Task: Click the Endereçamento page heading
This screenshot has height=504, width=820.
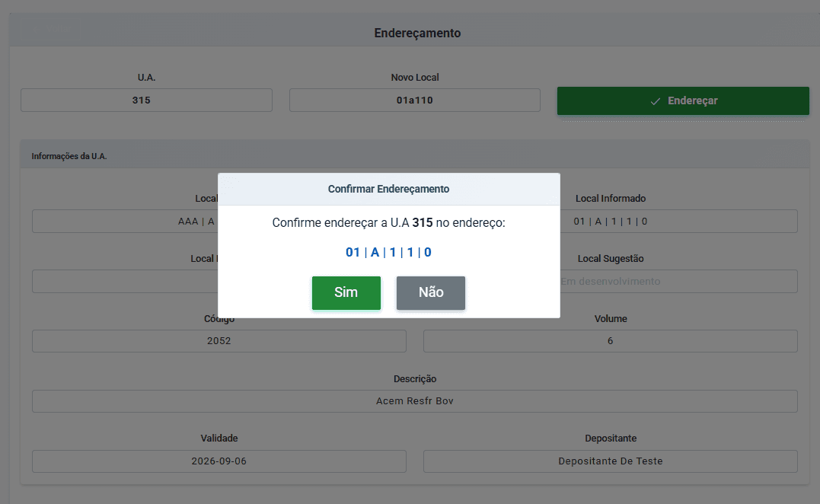Action: tap(416, 33)
